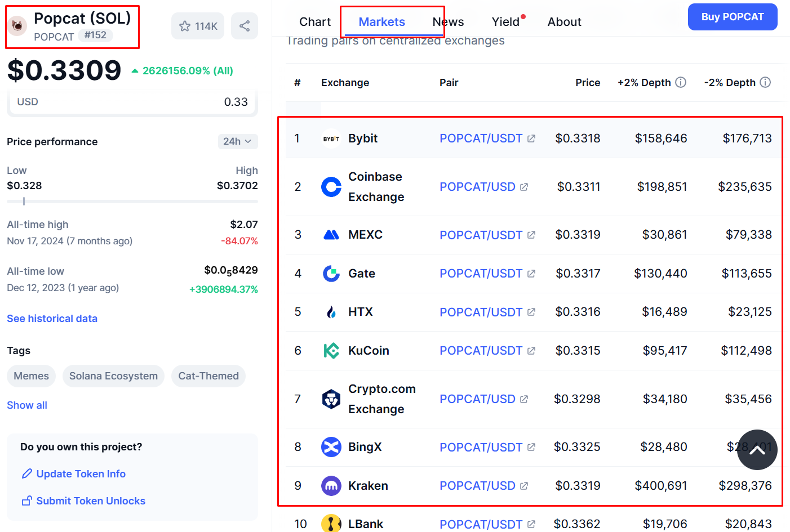Viewport: 790px width, 532px height.
Task: Click the BingX exchange logo
Action: (x=331, y=447)
